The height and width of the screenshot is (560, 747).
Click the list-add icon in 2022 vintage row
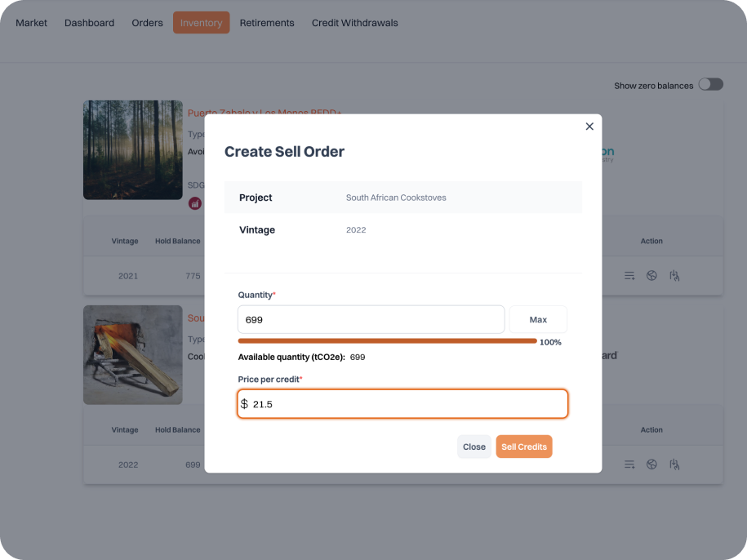(629, 464)
